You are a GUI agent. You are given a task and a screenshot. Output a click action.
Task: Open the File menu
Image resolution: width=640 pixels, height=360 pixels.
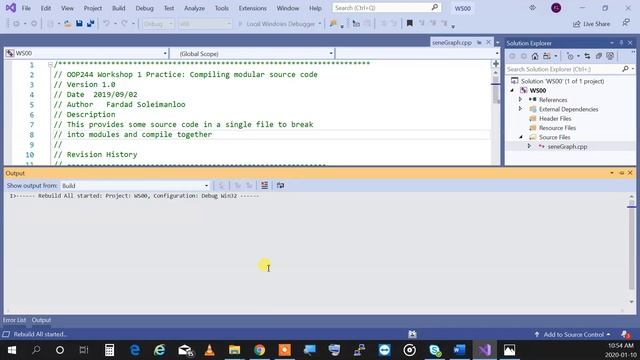[26, 8]
